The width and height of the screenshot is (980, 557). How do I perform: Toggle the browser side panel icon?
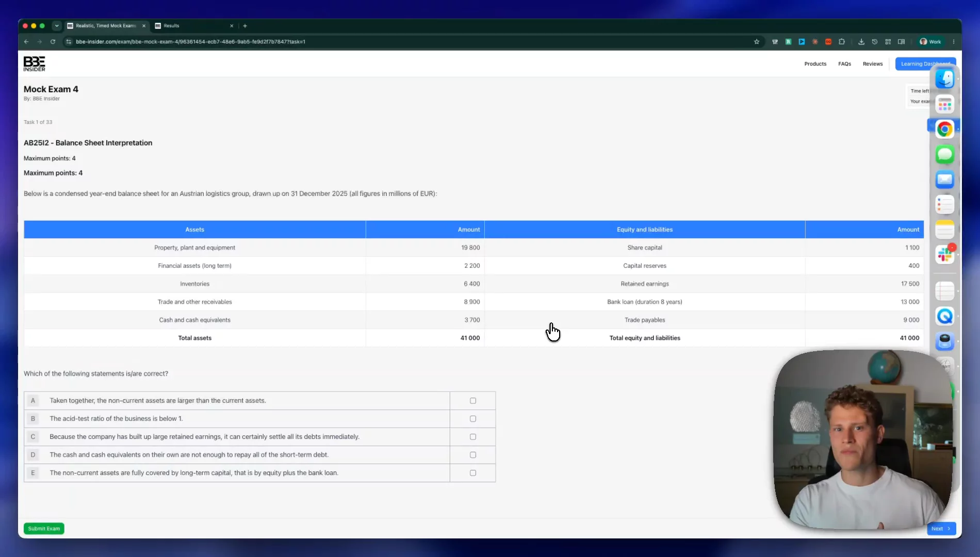click(x=902, y=42)
